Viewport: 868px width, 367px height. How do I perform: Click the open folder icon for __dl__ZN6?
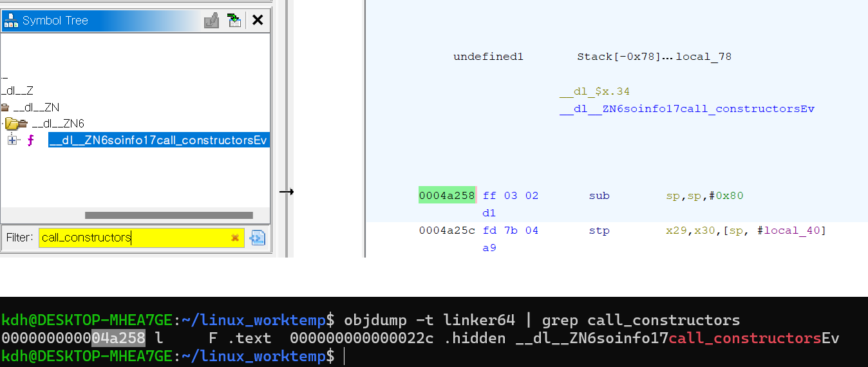16,124
